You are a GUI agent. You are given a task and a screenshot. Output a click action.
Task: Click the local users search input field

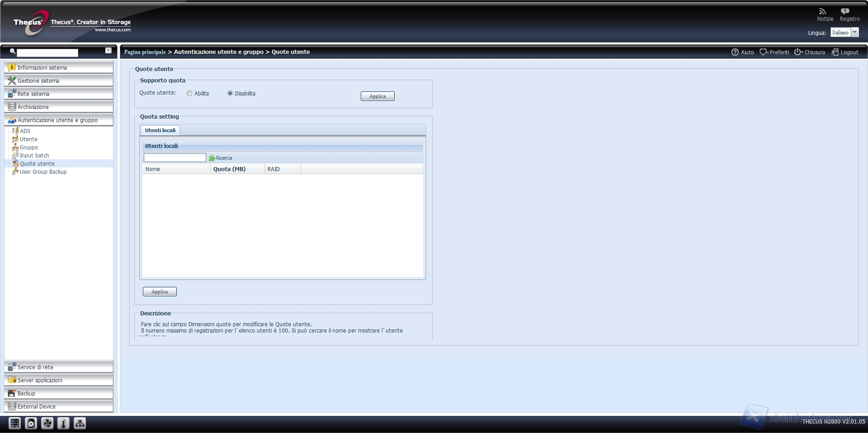175,157
